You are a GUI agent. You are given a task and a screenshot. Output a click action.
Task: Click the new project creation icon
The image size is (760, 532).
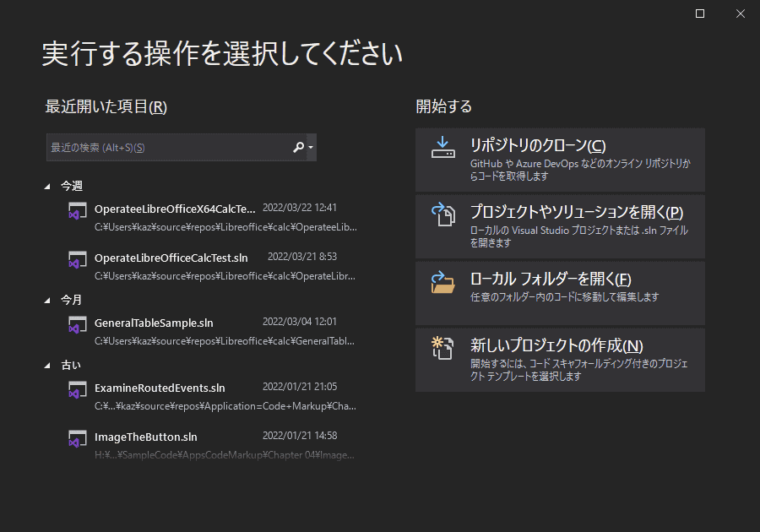(x=443, y=348)
